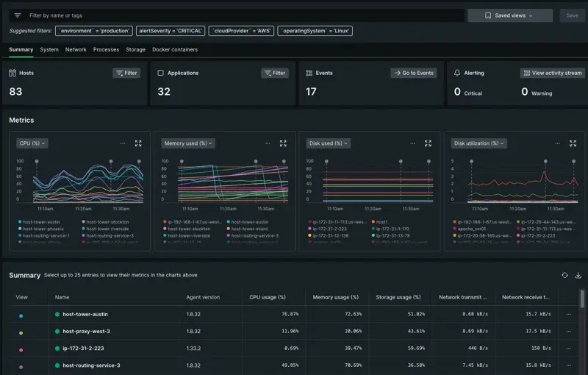The width and height of the screenshot is (588, 375).
Task: Click the filter lines icon beside the search bar
Action: tap(18, 15)
